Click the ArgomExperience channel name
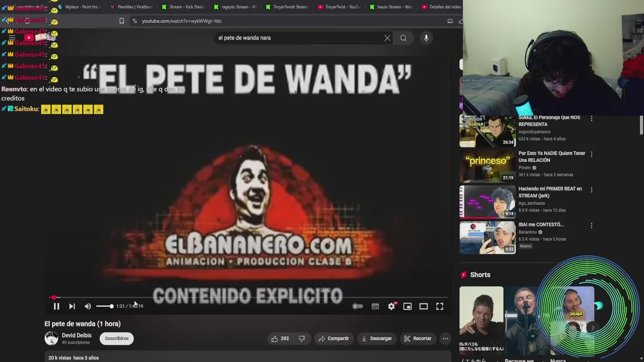The image size is (644, 362). tap(534, 132)
